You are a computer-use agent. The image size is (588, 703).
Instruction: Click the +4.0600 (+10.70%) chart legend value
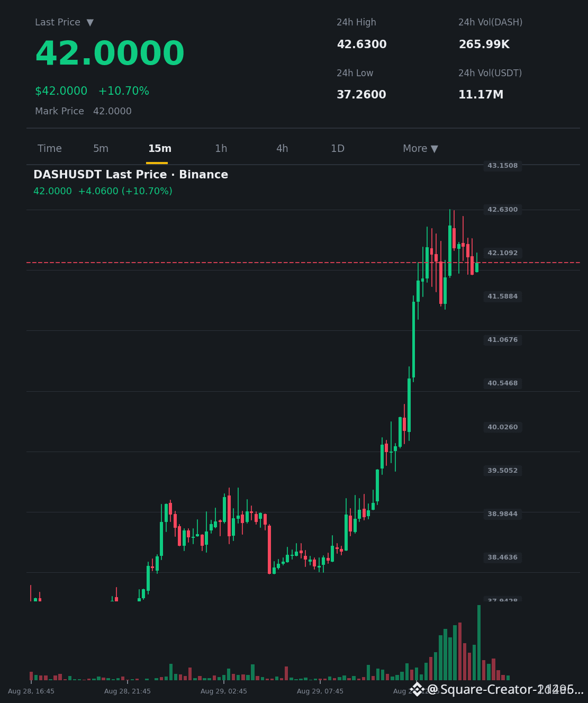coord(125,191)
